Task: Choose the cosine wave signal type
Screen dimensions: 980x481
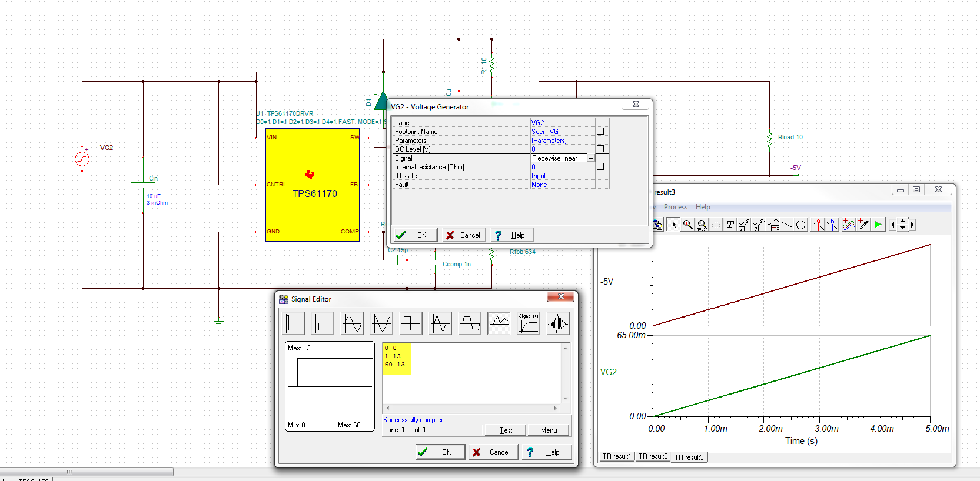Action: tap(381, 323)
